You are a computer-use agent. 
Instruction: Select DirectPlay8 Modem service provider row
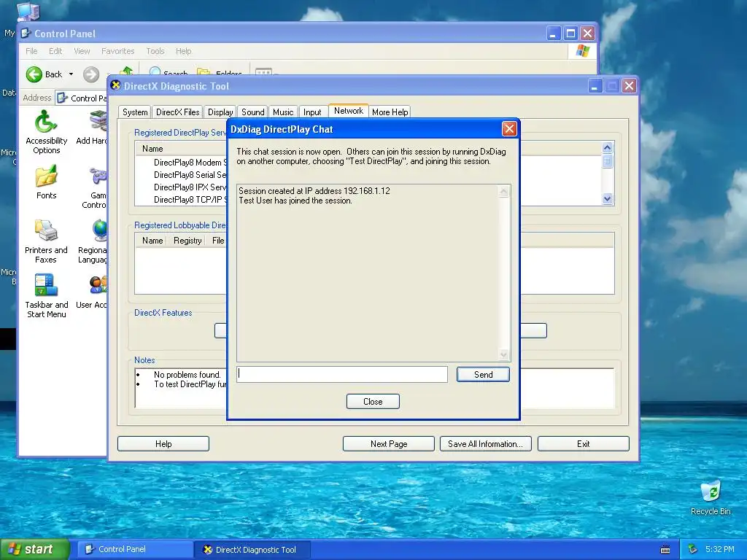tap(190, 163)
